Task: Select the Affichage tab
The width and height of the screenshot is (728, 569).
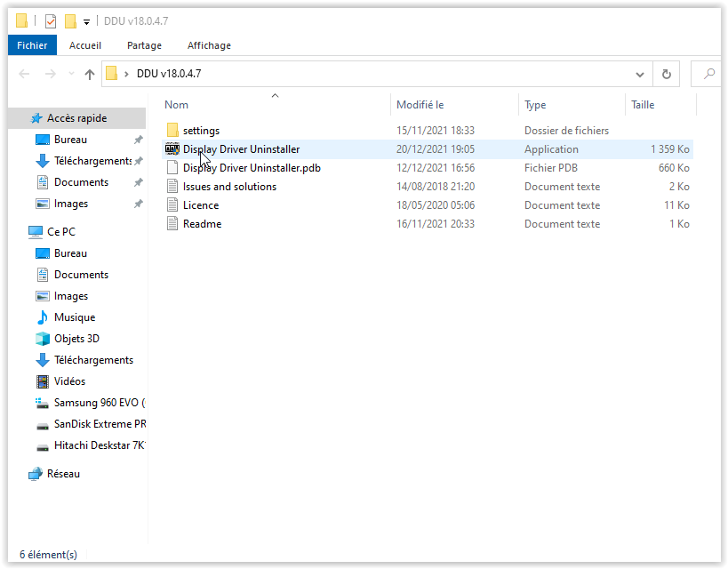Action: tap(209, 45)
